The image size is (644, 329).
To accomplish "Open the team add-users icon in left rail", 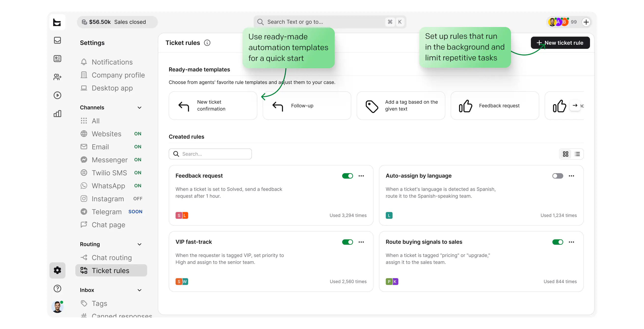I will 57,77.
